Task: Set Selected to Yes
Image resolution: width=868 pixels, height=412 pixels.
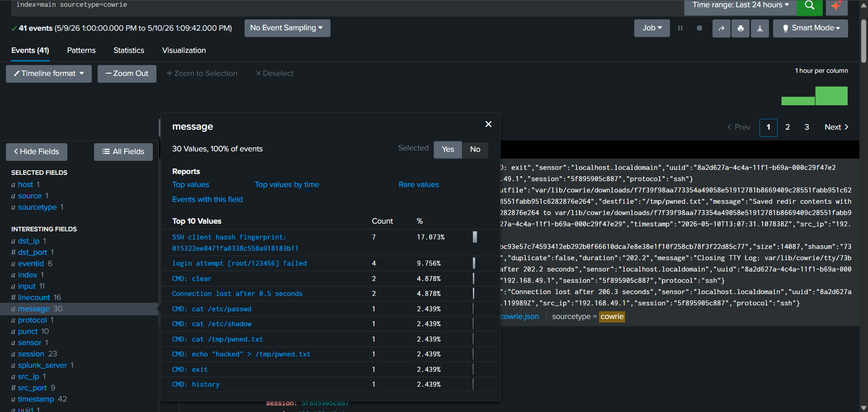Action: pos(448,150)
